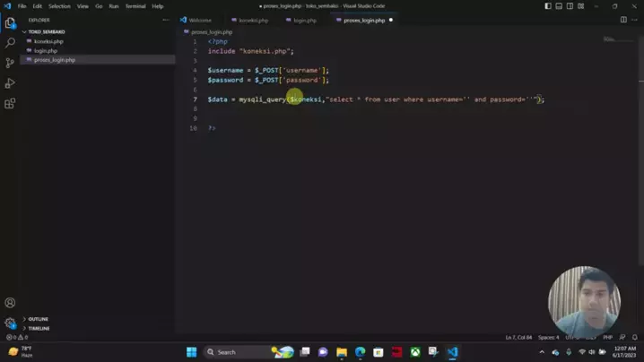Click the Customize Layout icon
The image size is (644, 362).
pyautogui.click(x=581, y=6)
